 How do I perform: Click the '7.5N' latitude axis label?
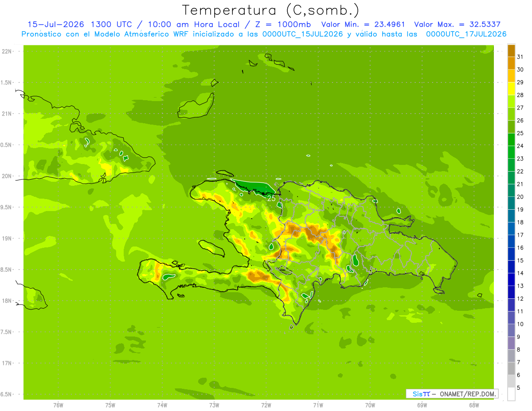tap(7, 332)
